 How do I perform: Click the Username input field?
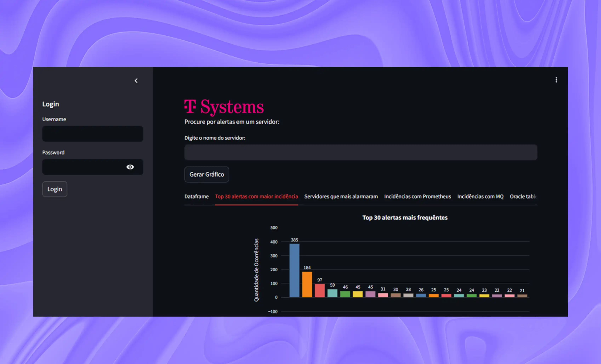coord(92,134)
